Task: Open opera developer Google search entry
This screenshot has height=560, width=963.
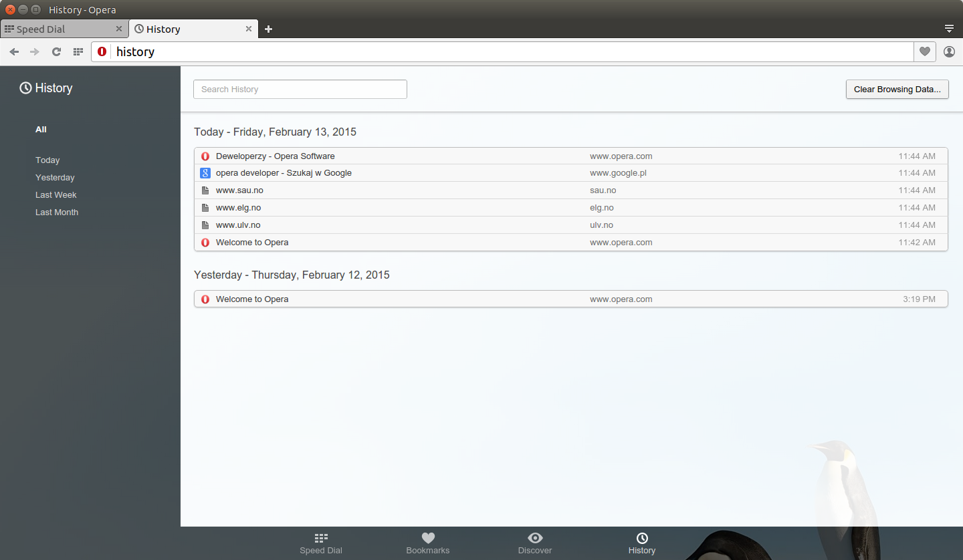Action: [x=284, y=173]
